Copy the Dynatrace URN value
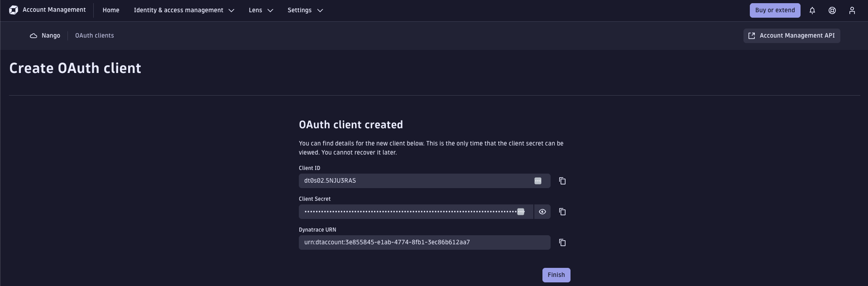 pos(562,242)
